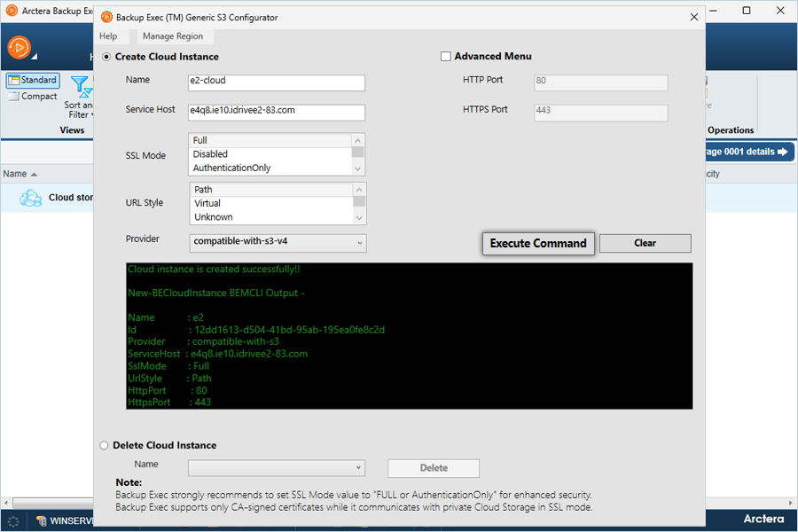Enable the Advanced Menu checkbox
This screenshot has width=798, height=532.
click(446, 57)
